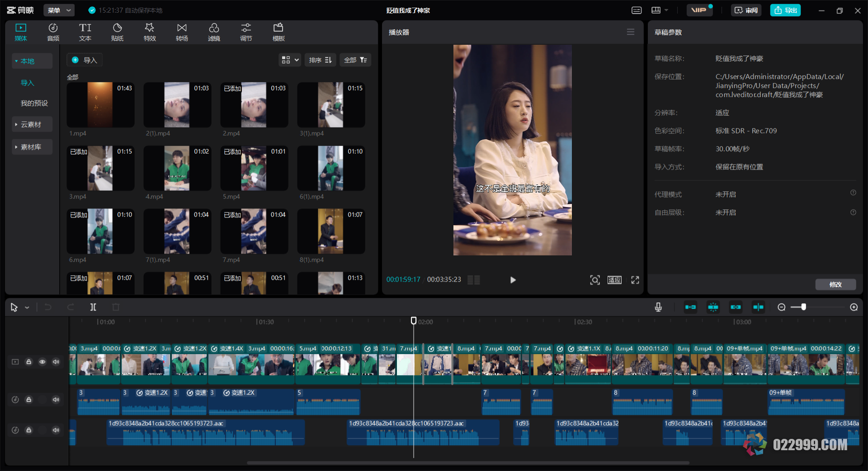Open the keyboard shortcuts icon
This screenshot has width=868, height=471.
tap(637, 10)
